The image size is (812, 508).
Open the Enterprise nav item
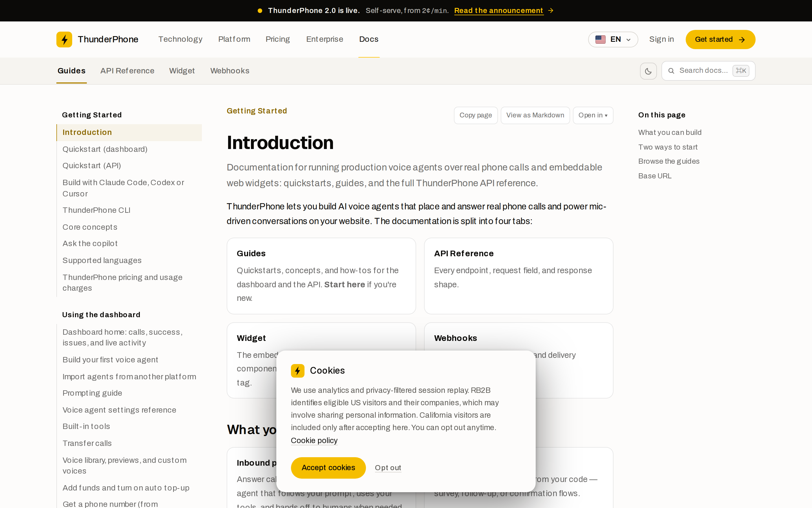(x=325, y=39)
